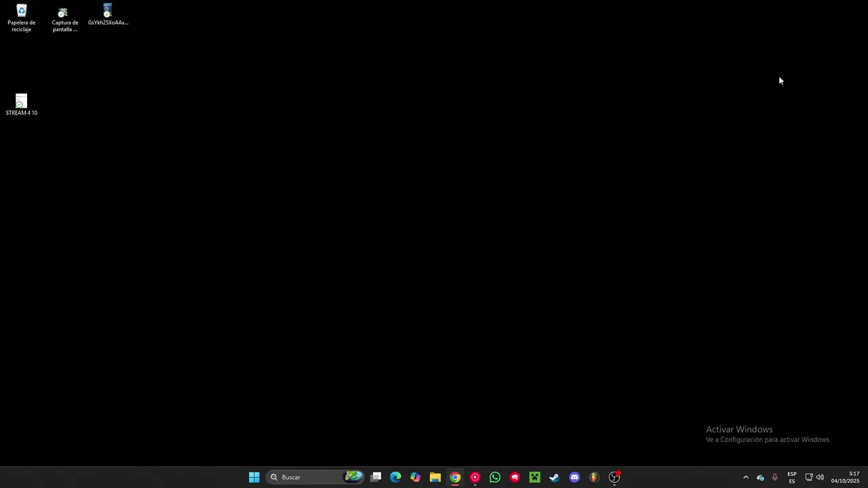Open the red fist app on taskbar

[515, 477]
